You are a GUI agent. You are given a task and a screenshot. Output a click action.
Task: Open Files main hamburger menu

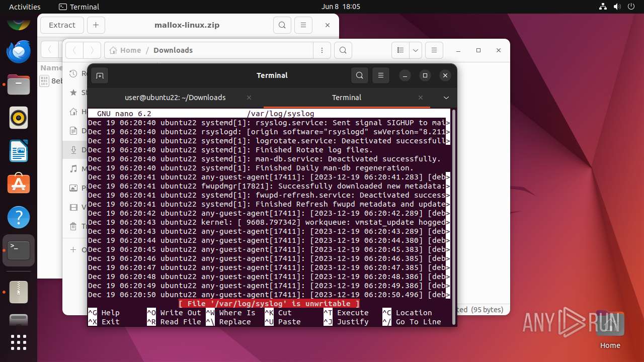pos(434,50)
